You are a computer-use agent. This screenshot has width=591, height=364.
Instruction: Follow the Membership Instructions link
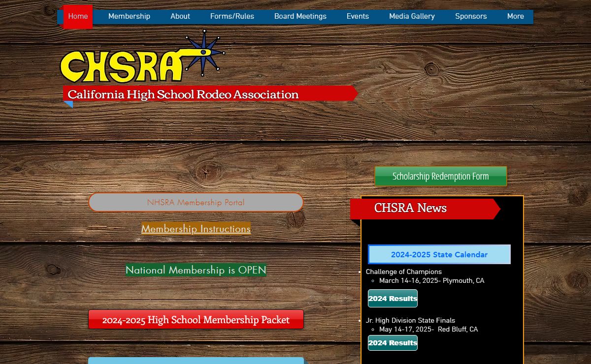[x=196, y=229]
